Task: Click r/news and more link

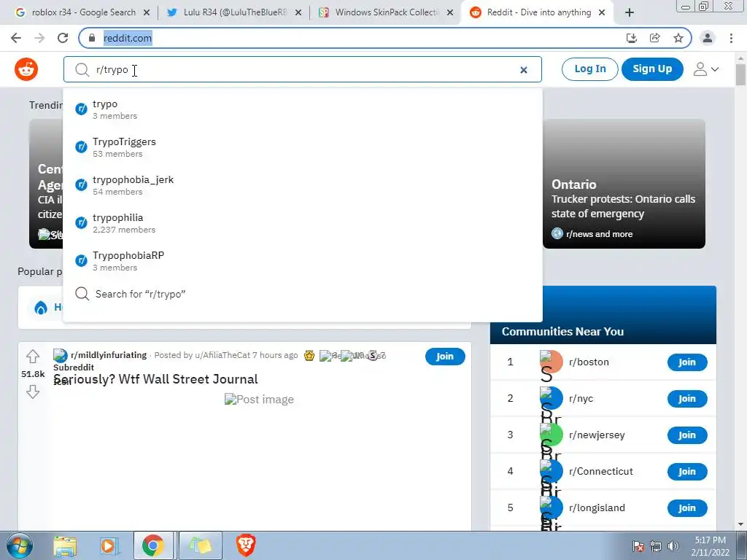Action: click(x=600, y=234)
